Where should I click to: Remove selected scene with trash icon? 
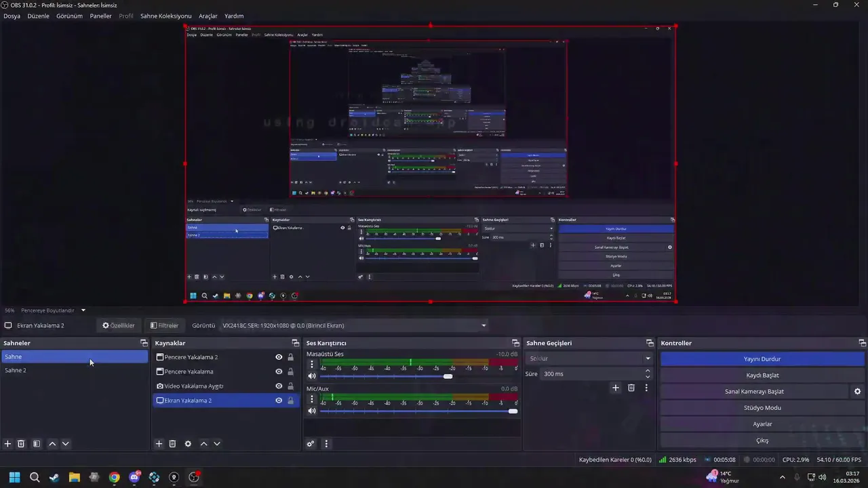coord(21,444)
